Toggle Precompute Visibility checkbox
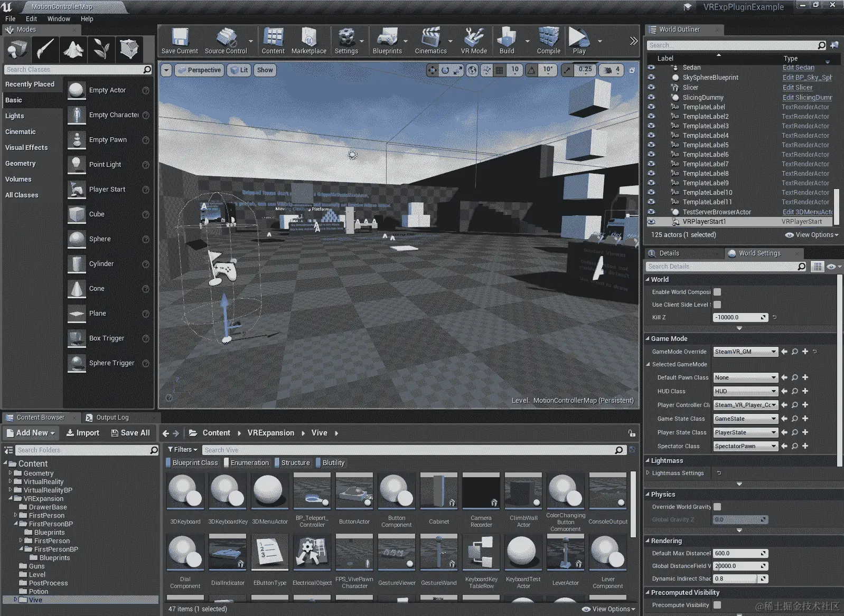 click(x=717, y=605)
